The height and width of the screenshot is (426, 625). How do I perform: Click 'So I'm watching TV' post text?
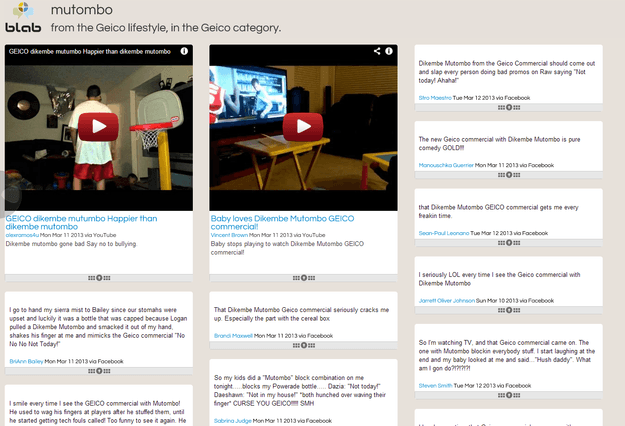click(507, 355)
